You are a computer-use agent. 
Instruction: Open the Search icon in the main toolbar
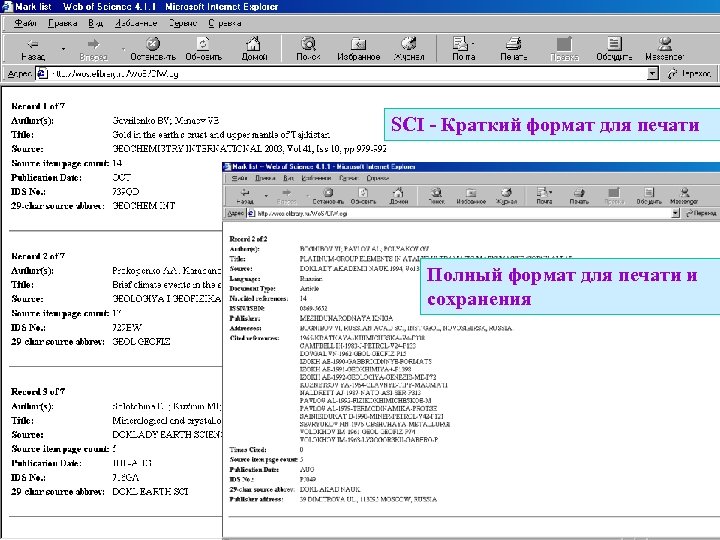[308, 44]
